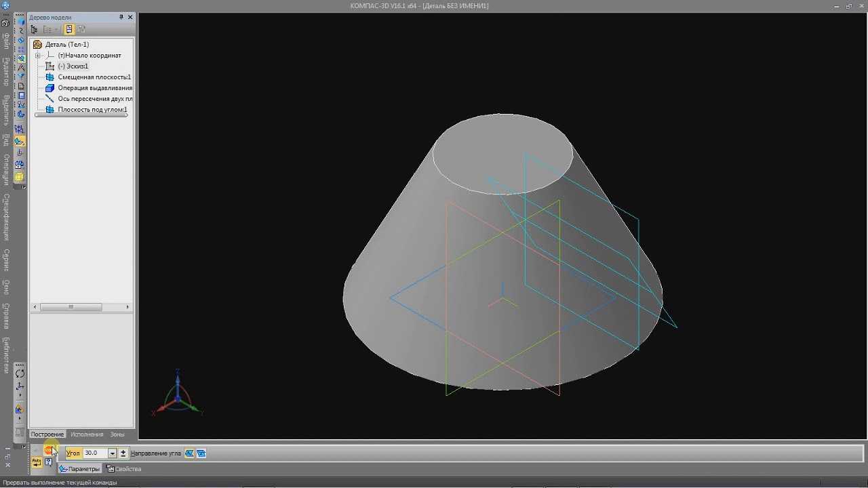Click the Угол input field showing 30.0
The width and height of the screenshot is (868, 488).
click(95, 453)
